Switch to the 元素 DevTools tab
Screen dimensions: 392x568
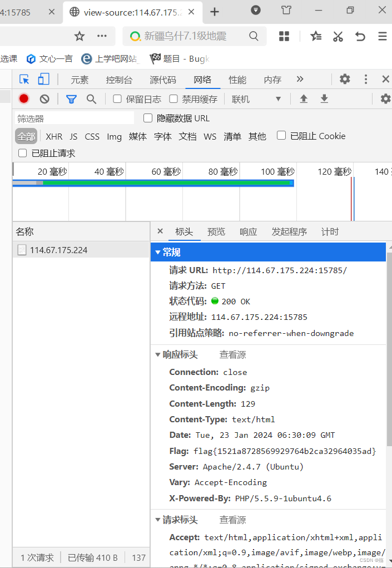coord(80,80)
